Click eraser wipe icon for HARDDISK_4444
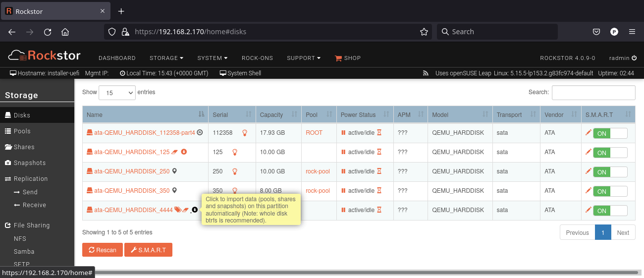The image size is (644, 278). pyautogui.click(x=186, y=210)
